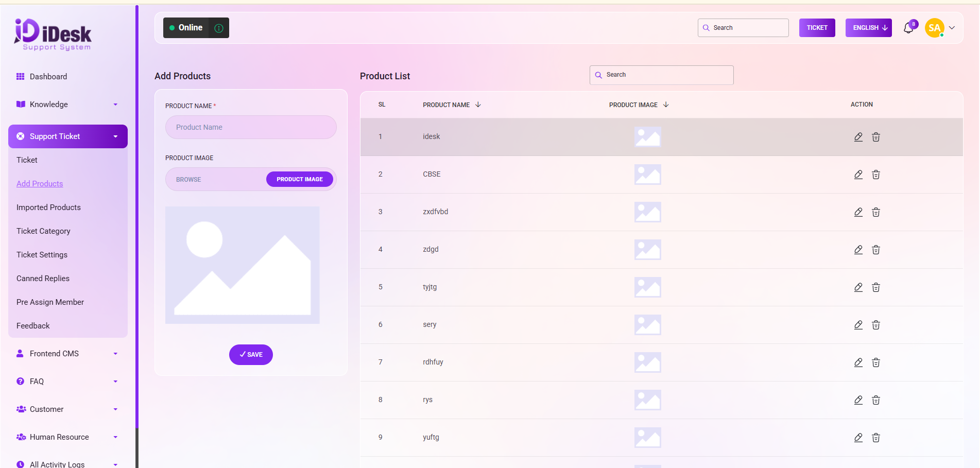
Task: Click the info icon beside Online status
Action: [x=219, y=28]
